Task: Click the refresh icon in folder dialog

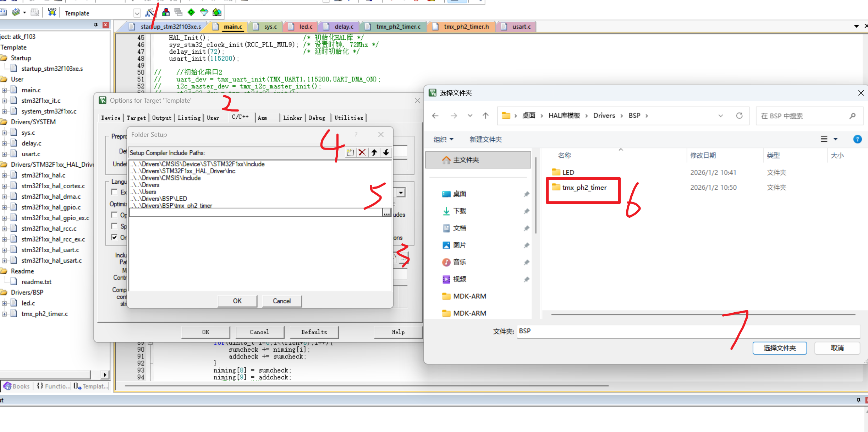Action: pyautogui.click(x=739, y=116)
